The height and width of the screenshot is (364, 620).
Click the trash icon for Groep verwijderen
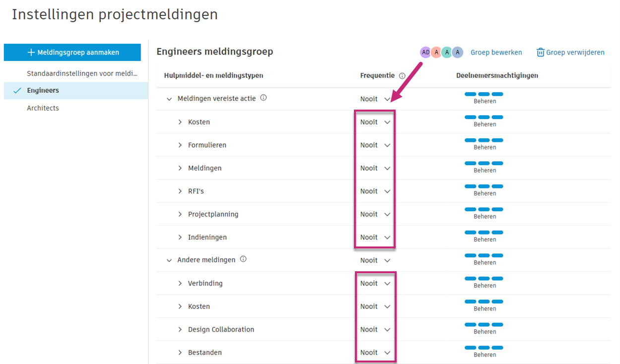point(541,53)
